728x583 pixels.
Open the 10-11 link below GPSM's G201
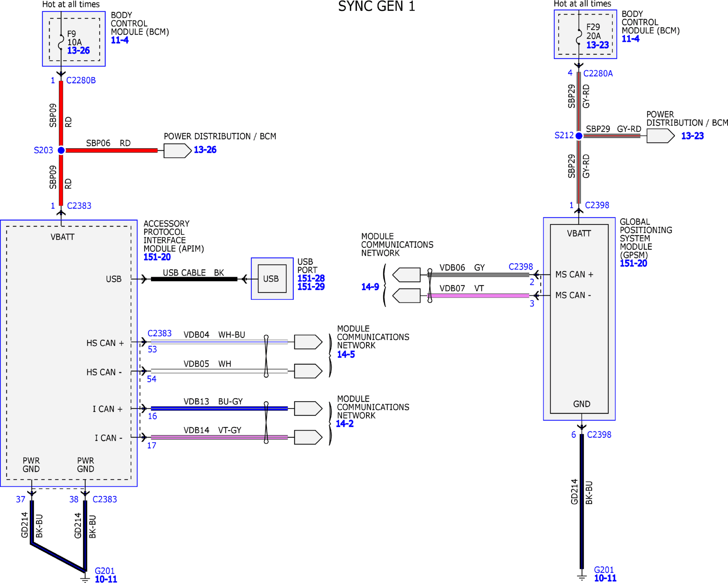605,578
